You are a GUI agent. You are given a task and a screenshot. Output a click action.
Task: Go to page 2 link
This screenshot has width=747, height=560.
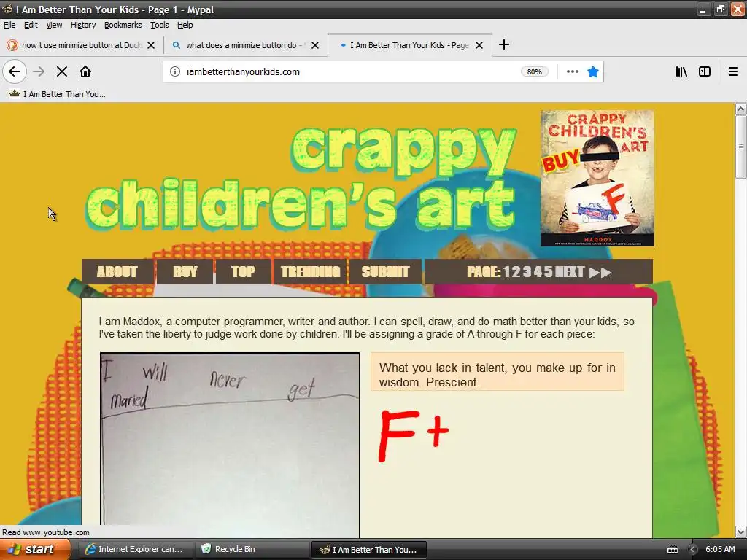pos(516,272)
